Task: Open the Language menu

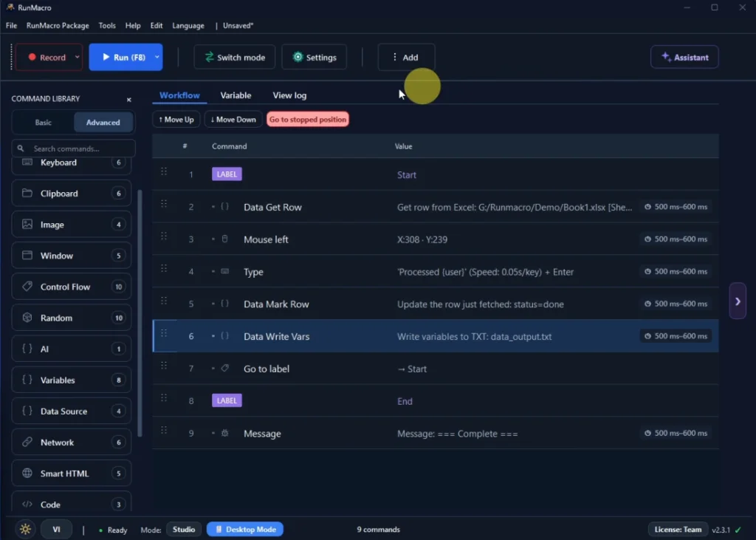Action: [x=188, y=26]
